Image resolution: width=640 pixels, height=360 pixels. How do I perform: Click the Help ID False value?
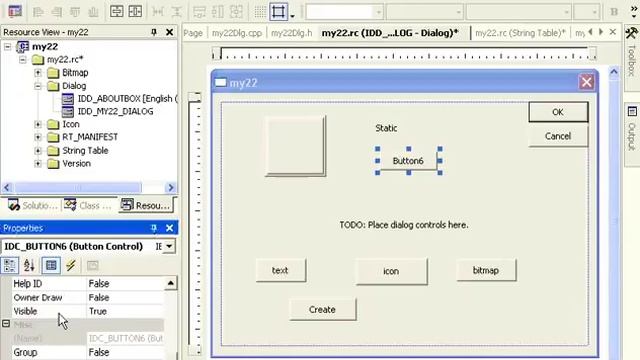pos(126,283)
